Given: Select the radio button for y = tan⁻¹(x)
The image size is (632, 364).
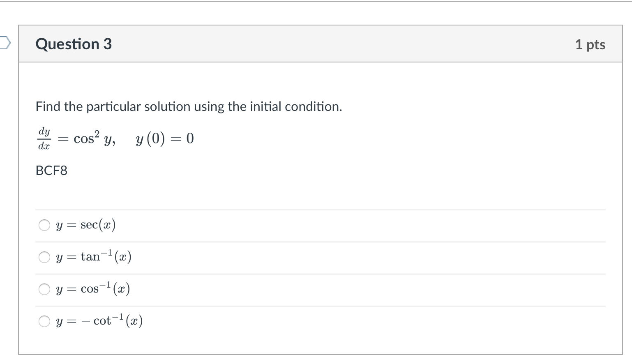Looking at the screenshot, I should point(44,257).
